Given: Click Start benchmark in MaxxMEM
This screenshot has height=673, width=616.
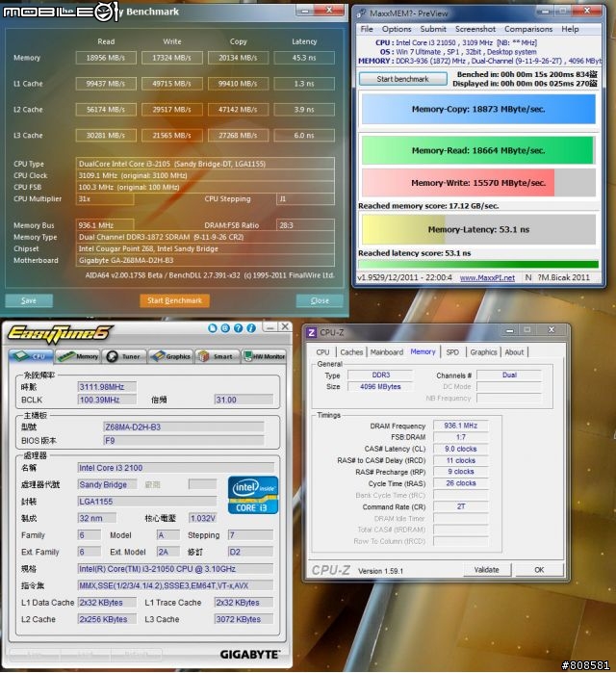Looking at the screenshot, I should (402, 79).
